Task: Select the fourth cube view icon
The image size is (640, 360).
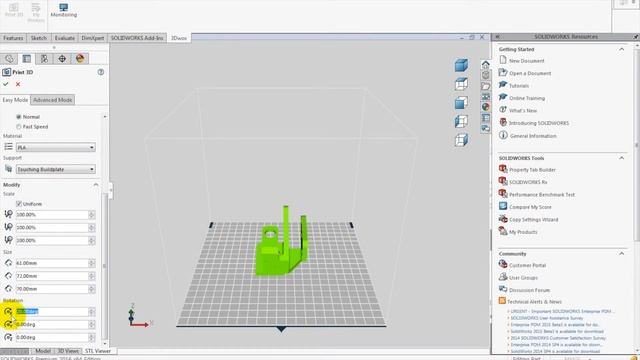Action: [x=461, y=122]
